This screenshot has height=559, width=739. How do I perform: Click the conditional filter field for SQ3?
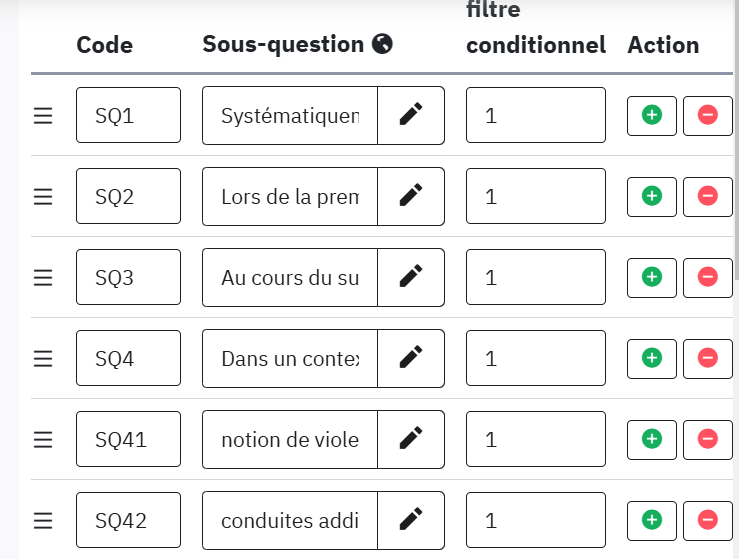[x=535, y=278]
